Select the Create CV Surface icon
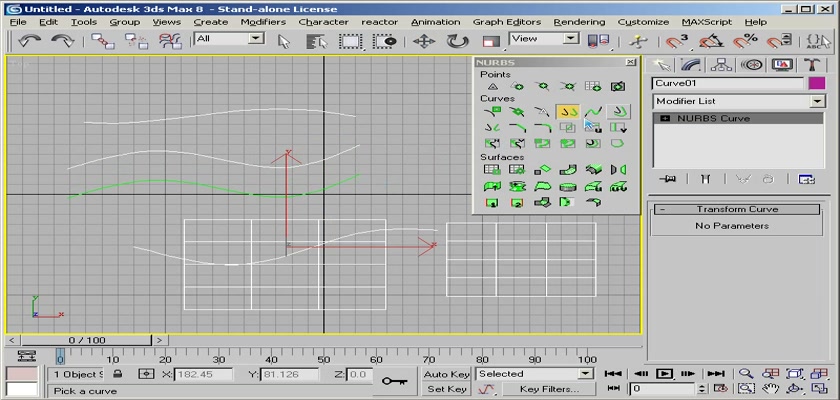Image resolution: width=840 pixels, height=400 pixels. [x=492, y=170]
